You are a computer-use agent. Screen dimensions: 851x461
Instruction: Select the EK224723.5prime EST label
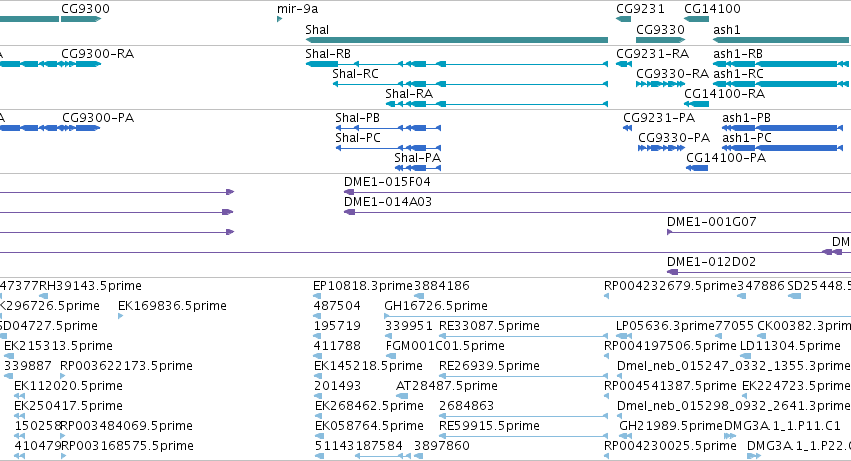point(796,386)
